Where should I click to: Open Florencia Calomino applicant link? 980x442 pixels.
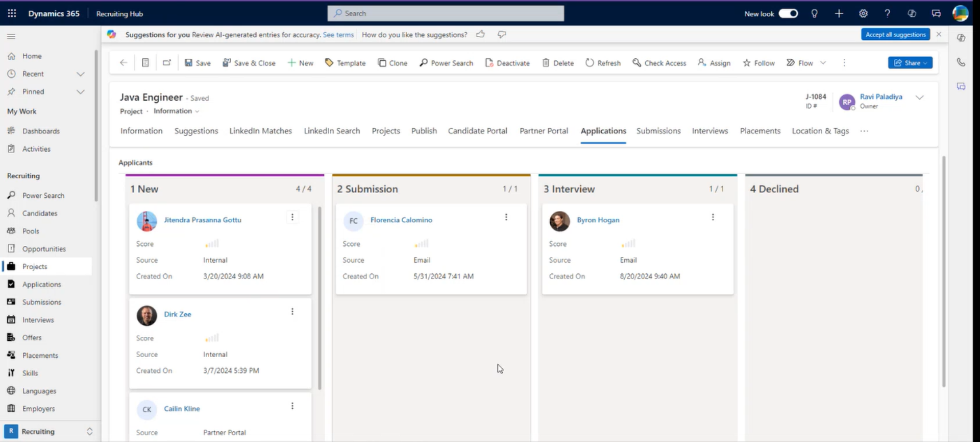pos(401,220)
